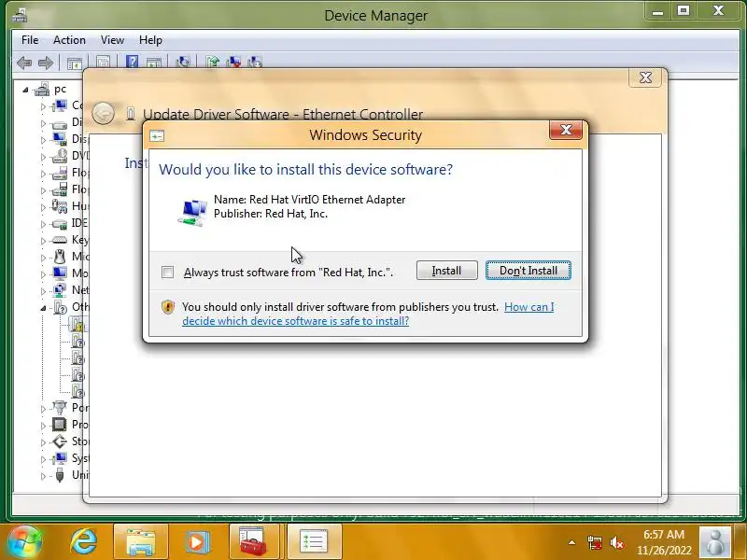Expand the Universal Serial Bus category
Image resolution: width=747 pixels, height=560 pixels.
click(43, 476)
